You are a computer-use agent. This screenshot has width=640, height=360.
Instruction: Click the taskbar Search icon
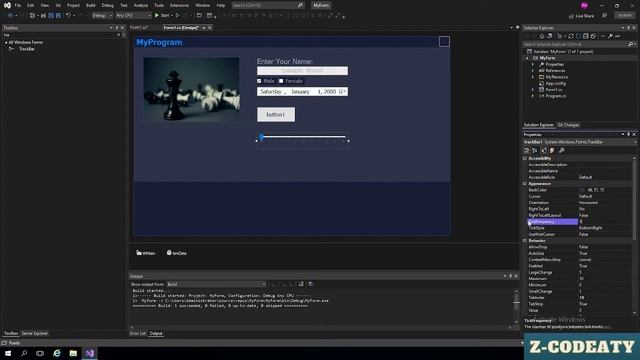point(24,353)
